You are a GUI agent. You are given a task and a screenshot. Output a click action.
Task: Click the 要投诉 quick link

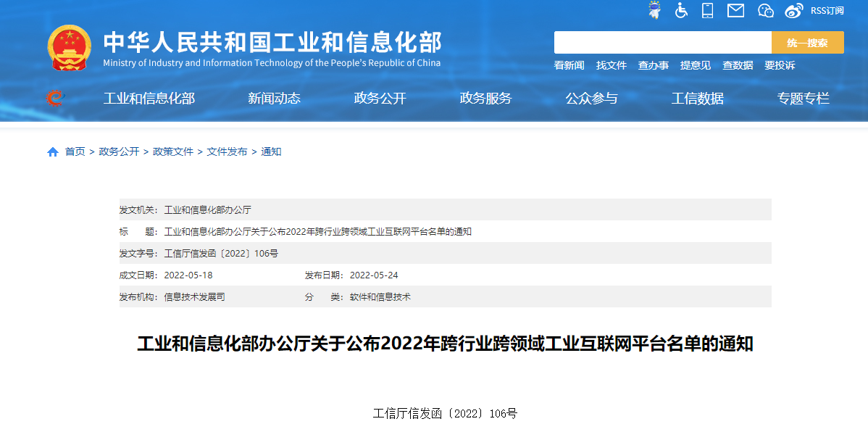pos(780,65)
